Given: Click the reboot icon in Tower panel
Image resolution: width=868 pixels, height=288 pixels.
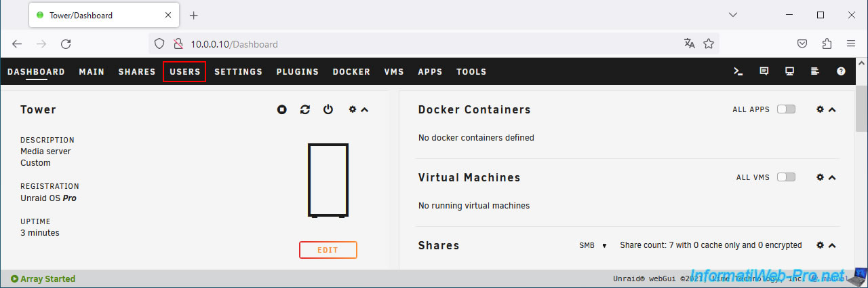Looking at the screenshot, I should [x=305, y=109].
